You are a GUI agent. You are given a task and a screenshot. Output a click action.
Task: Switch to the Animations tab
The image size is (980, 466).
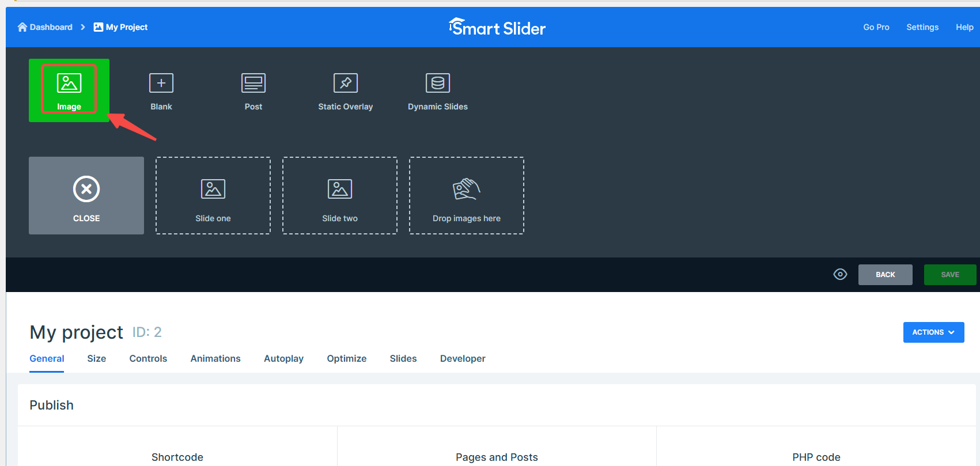[x=215, y=358]
